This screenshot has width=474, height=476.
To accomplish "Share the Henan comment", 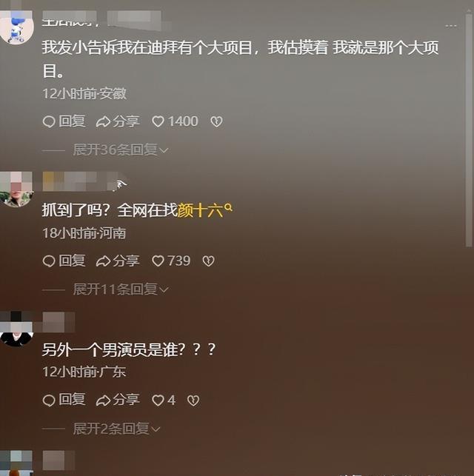I will click(x=118, y=261).
